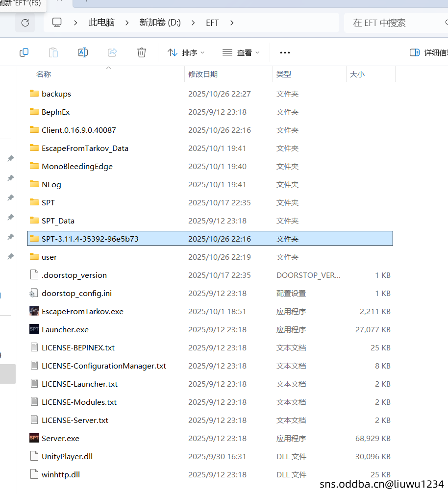Image resolution: width=448 pixels, height=494 pixels.
Task: Sort by the 名称 column header
Action: tap(44, 74)
